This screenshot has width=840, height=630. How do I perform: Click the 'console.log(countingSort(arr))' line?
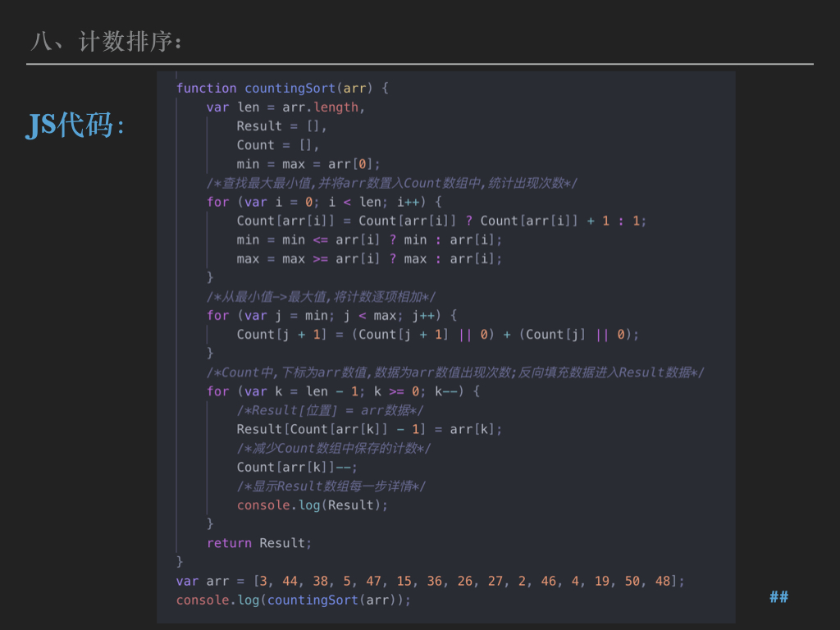point(294,600)
